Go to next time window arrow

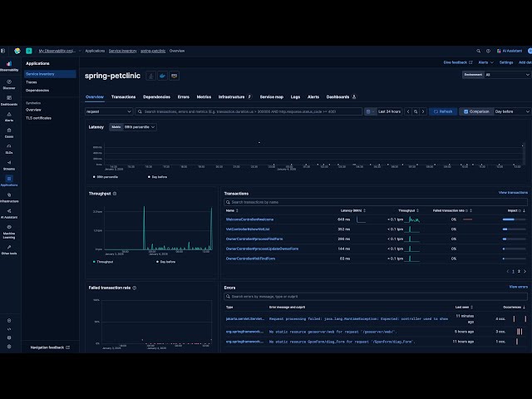coord(423,111)
